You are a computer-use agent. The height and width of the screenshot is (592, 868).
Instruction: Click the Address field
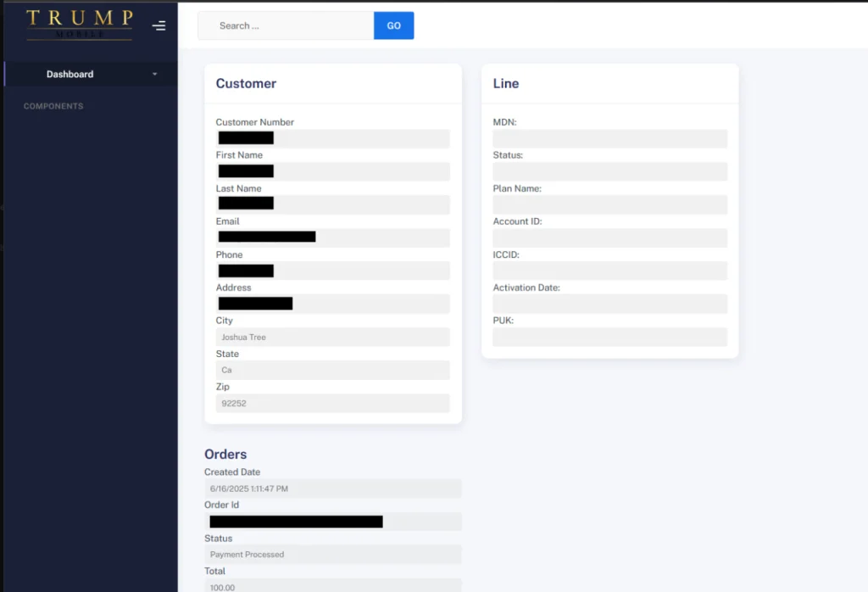pos(332,304)
